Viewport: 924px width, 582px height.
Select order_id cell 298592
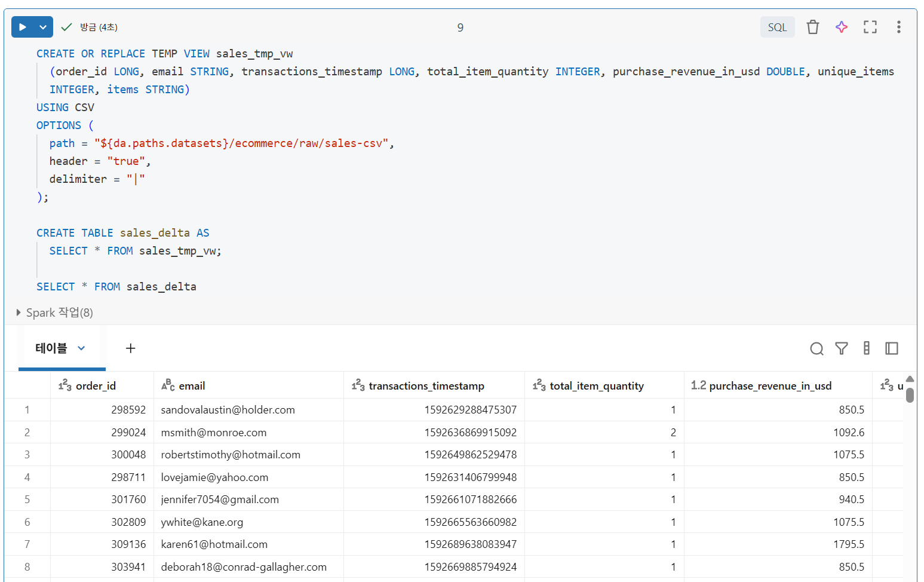102,410
